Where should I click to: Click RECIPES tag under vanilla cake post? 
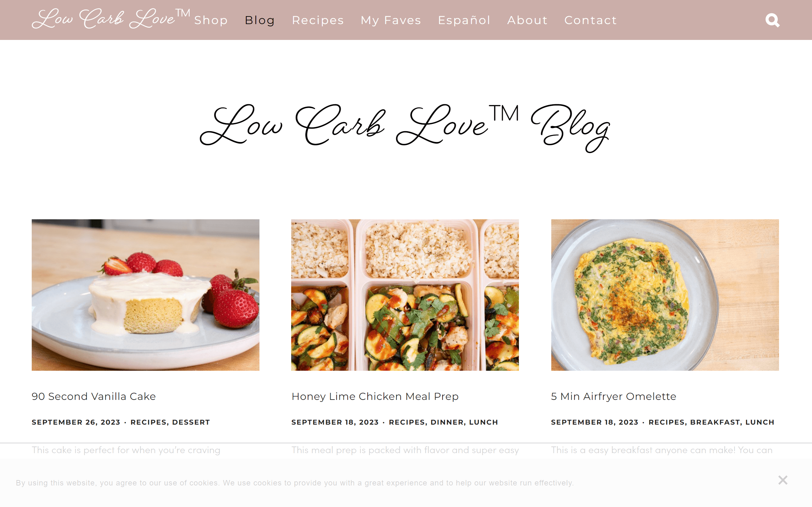pyautogui.click(x=149, y=422)
